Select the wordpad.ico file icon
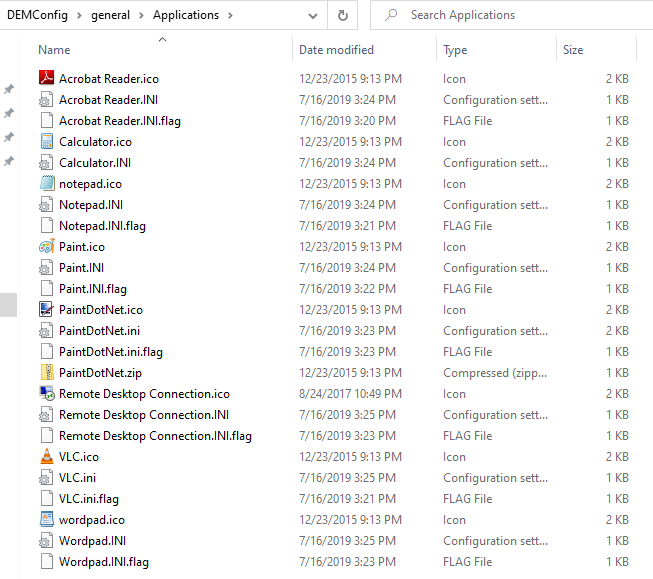Image resolution: width=653 pixels, height=579 pixels. [x=46, y=520]
